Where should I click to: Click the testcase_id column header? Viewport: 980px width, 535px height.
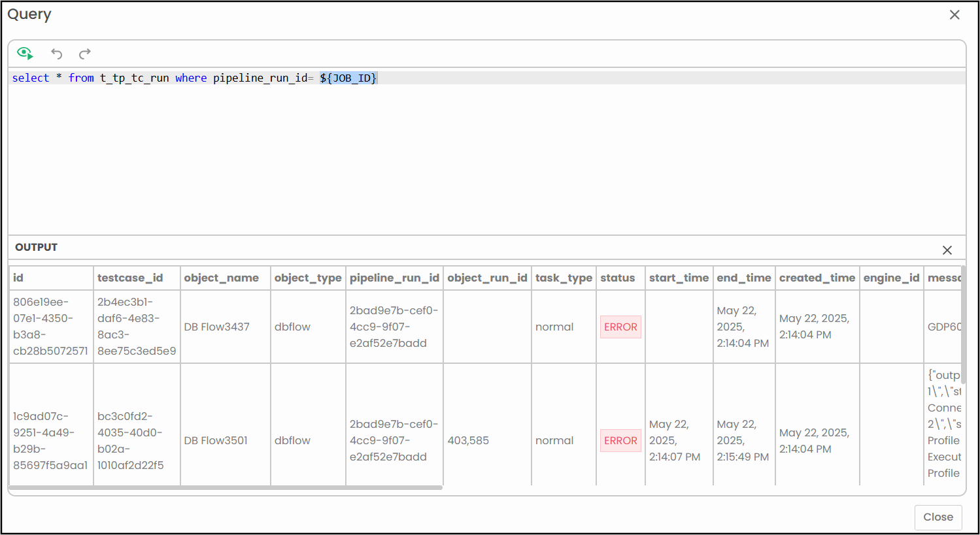click(130, 278)
